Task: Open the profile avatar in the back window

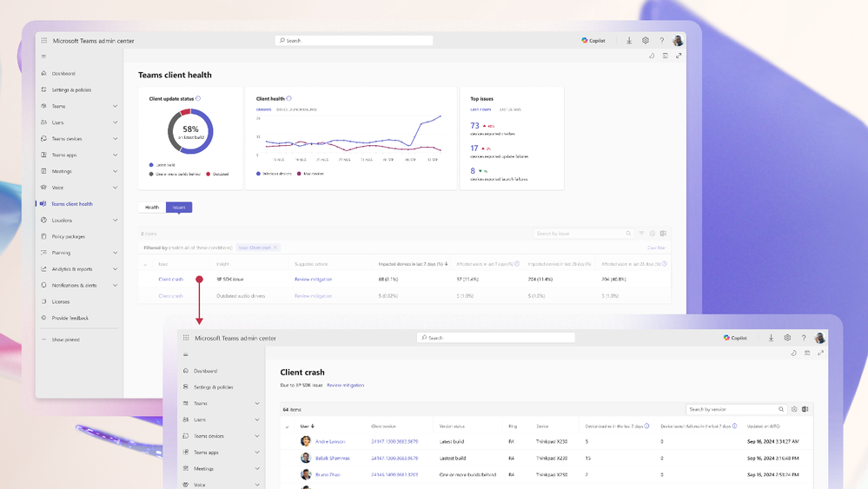Action: click(x=678, y=40)
